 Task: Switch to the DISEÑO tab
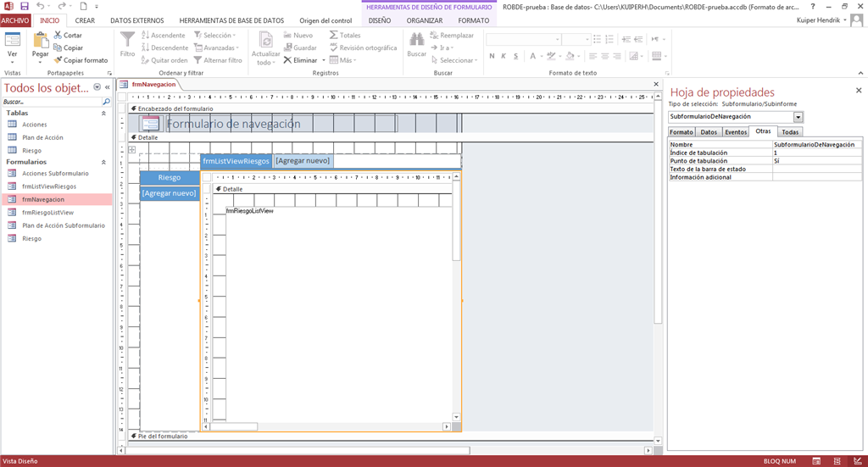click(x=380, y=20)
